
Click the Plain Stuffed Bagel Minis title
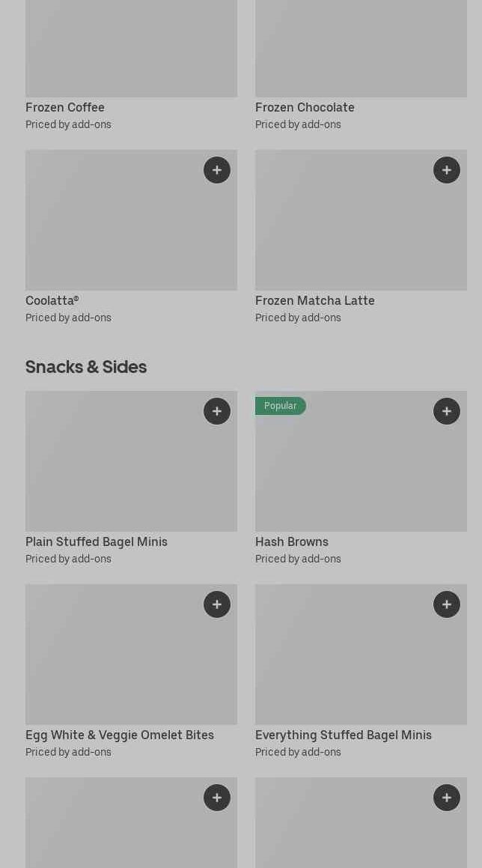tap(97, 541)
